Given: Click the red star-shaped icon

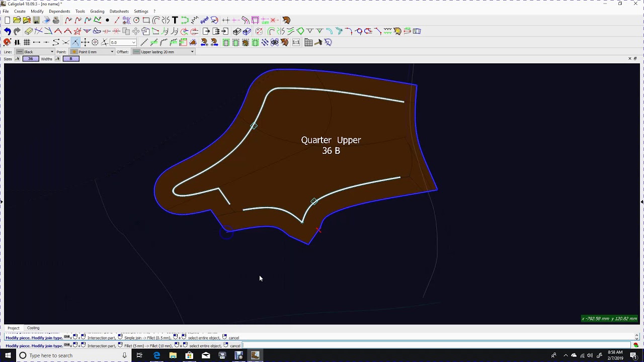Looking at the screenshot, I should click(x=77, y=31).
